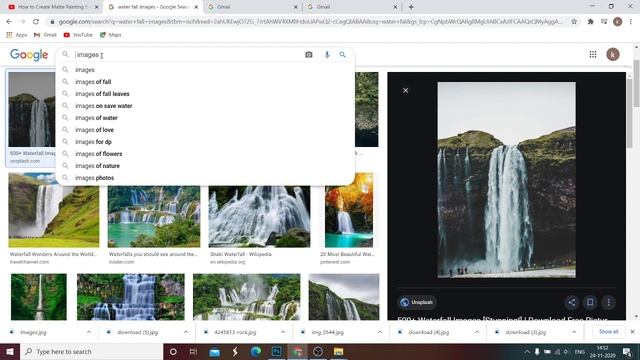Click Show all downloads
Image resolution: width=640 pixels, height=360 pixels.
click(609, 332)
